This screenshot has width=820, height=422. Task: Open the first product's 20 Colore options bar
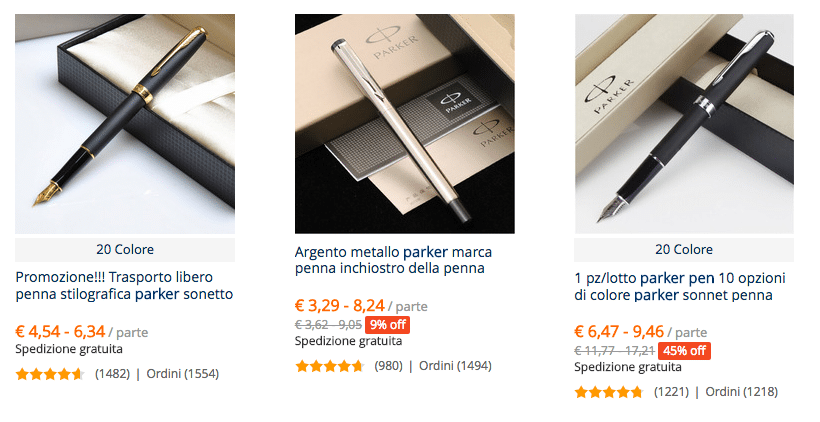point(124,249)
